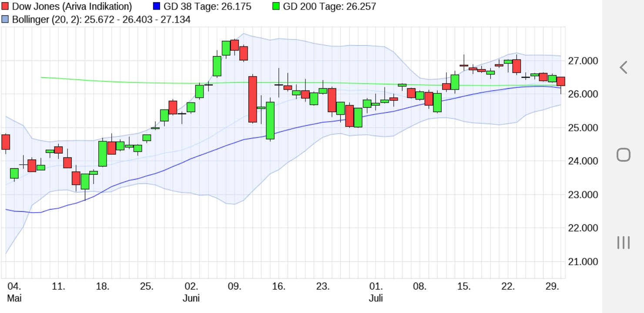
Task: Click the red Dow Jones legend swatch
Action: pos(5,7)
